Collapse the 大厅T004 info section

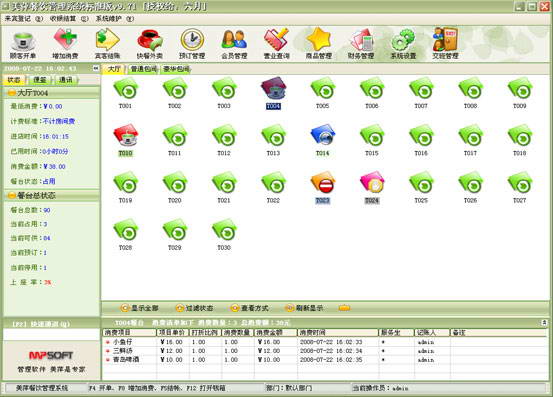(x=12, y=93)
